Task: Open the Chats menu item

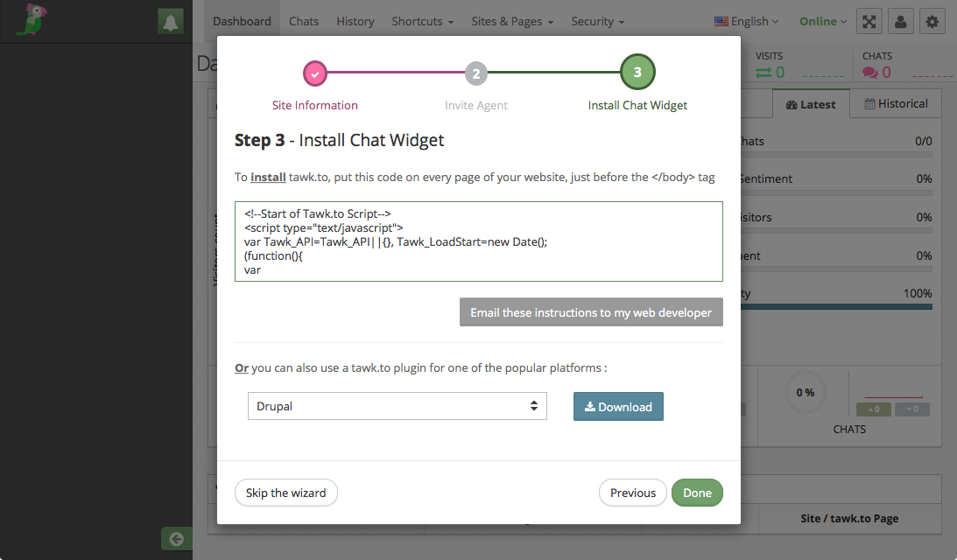Action: 303,21
